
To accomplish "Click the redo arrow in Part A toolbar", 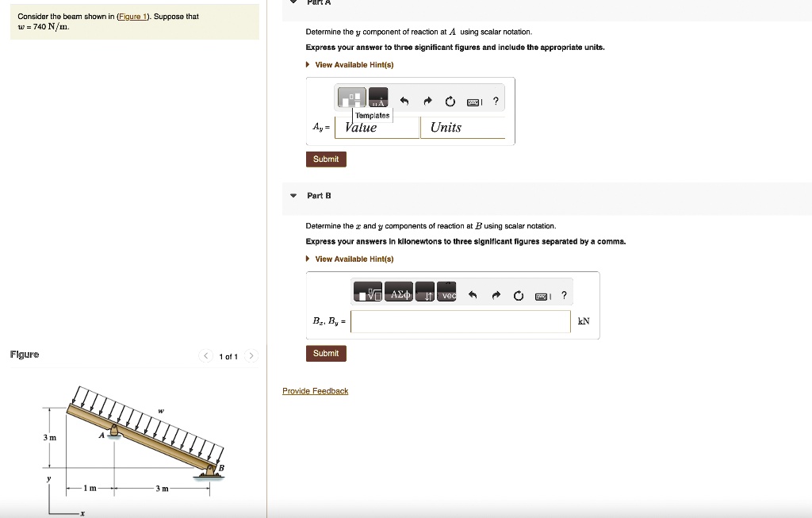I will tap(428, 101).
